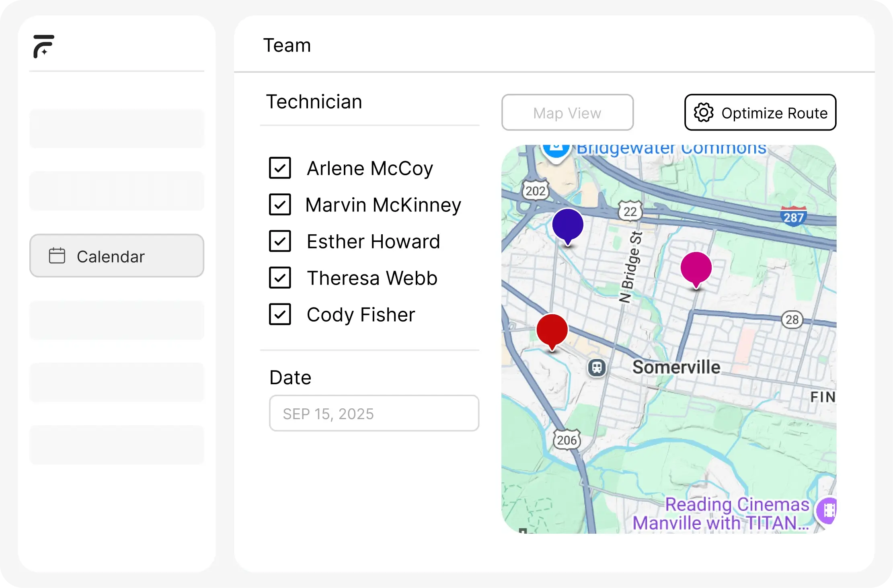Click the Route 287 interstate shield on the map

coord(793,217)
